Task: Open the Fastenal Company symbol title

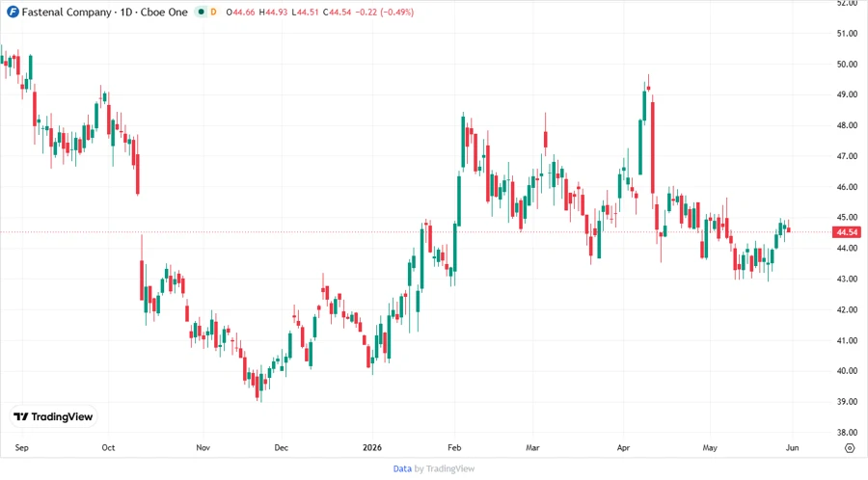Action: click(104, 12)
